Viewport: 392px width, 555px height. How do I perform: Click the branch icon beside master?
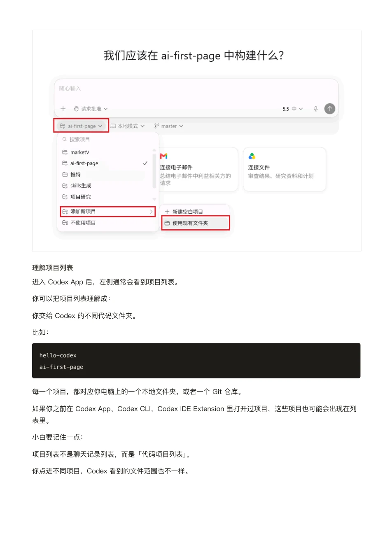(x=157, y=126)
